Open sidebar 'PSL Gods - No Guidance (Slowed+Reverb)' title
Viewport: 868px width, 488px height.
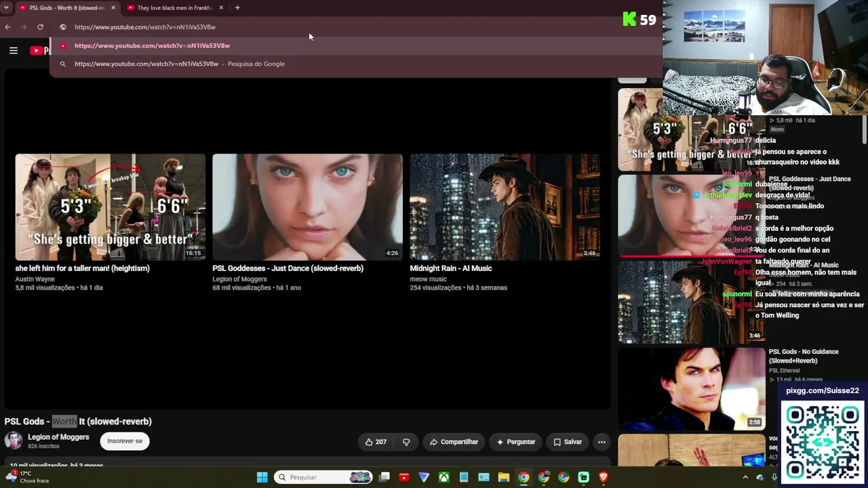click(x=804, y=356)
